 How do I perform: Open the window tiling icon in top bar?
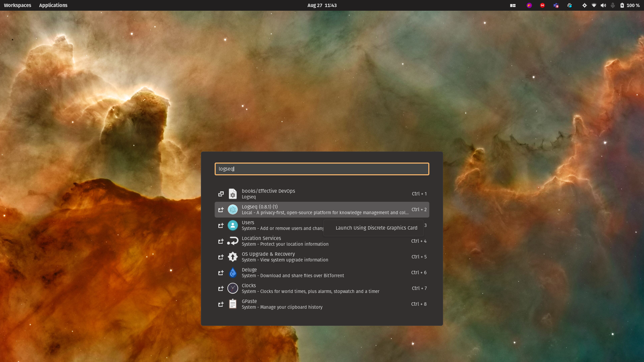pyautogui.click(x=513, y=5)
